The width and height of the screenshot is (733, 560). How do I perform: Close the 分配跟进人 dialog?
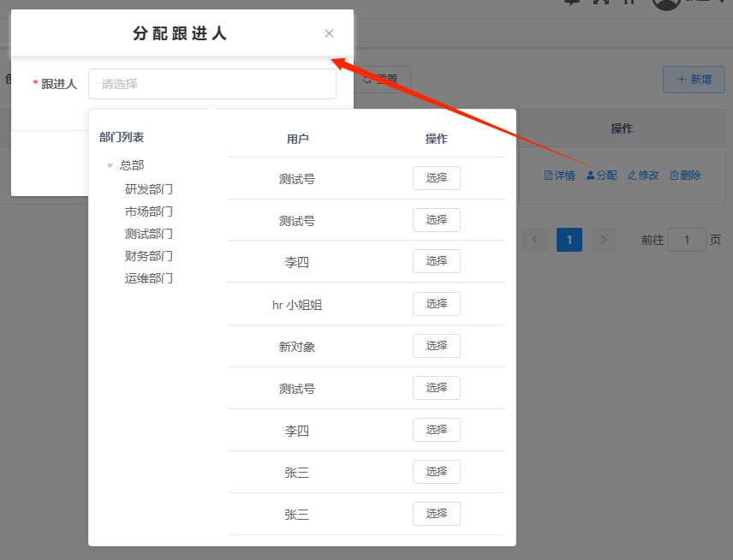(329, 33)
